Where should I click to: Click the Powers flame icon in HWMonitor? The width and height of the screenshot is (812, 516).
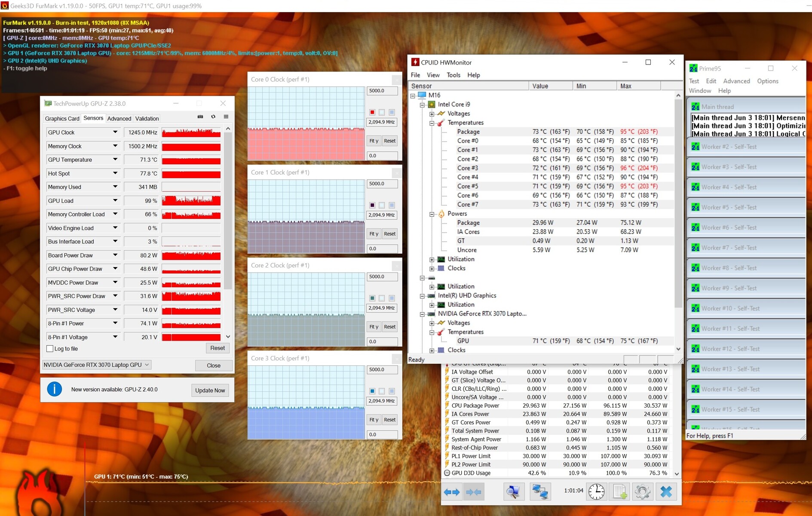click(441, 214)
